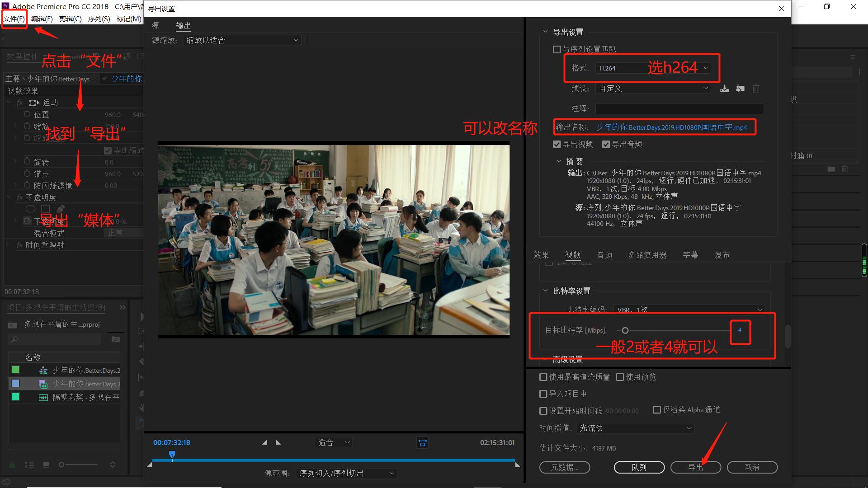Open the 文件(F) menu
The image size is (868, 488).
[14, 19]
